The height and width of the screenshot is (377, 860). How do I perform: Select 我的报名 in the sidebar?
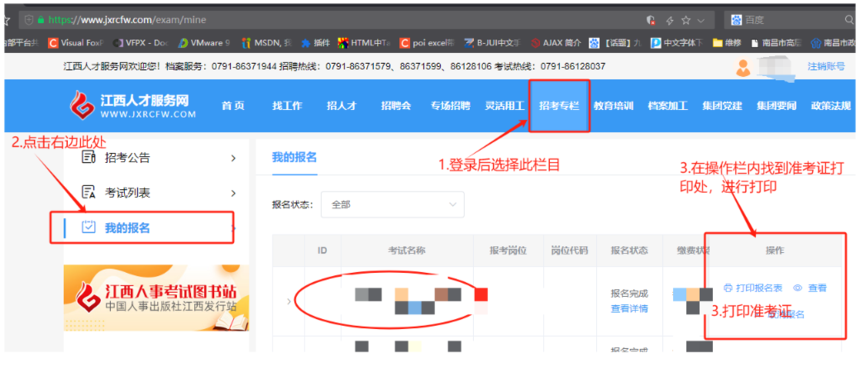click(127, 228)
